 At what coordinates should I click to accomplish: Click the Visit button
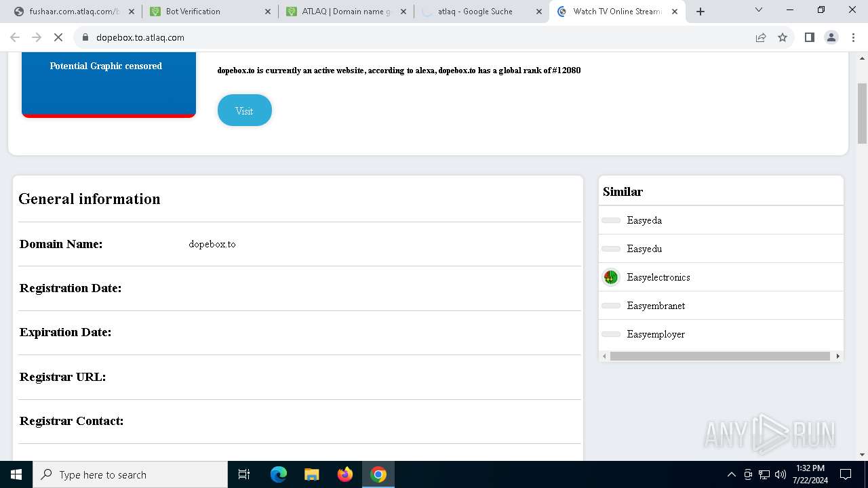244,110
